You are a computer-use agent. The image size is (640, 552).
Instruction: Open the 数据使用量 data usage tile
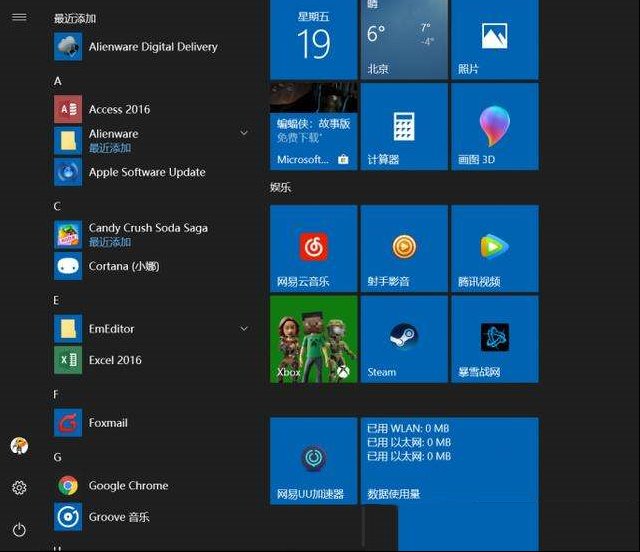(x=449, y=461)
